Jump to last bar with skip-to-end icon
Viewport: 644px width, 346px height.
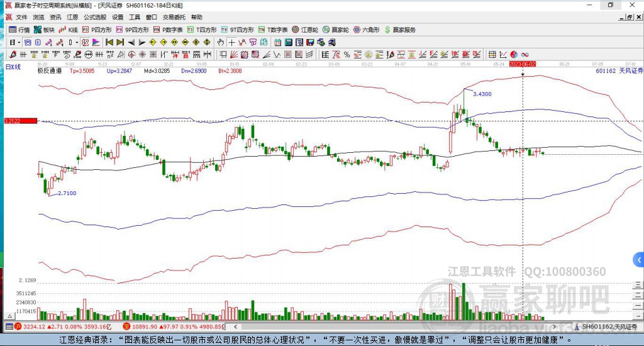(120, 42)
